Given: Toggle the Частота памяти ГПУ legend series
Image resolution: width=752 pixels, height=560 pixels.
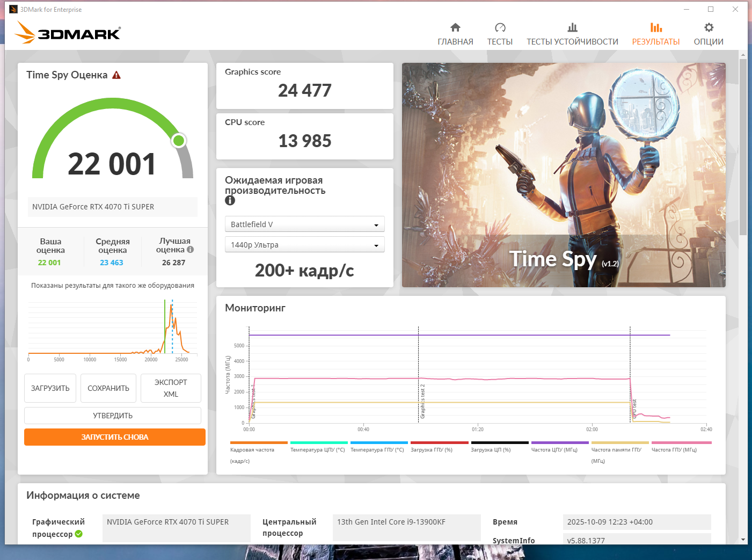Looking at the screenshot, I should (x=620, y=452).
